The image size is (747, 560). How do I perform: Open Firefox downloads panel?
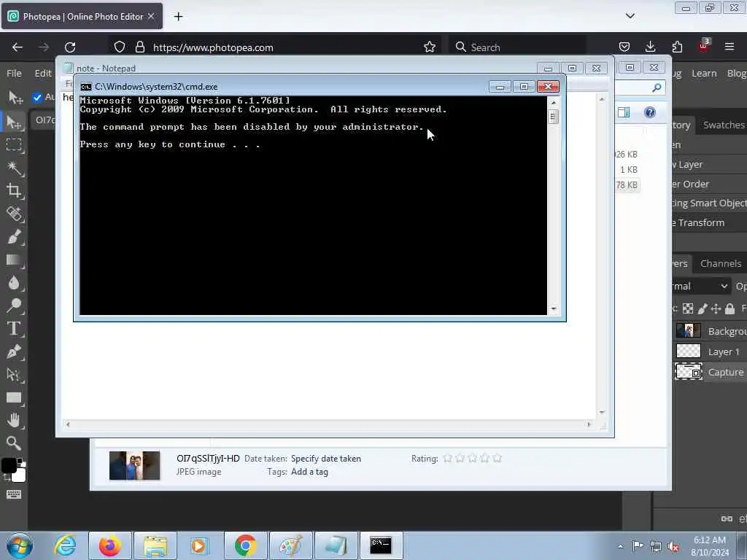click(650, 47)
